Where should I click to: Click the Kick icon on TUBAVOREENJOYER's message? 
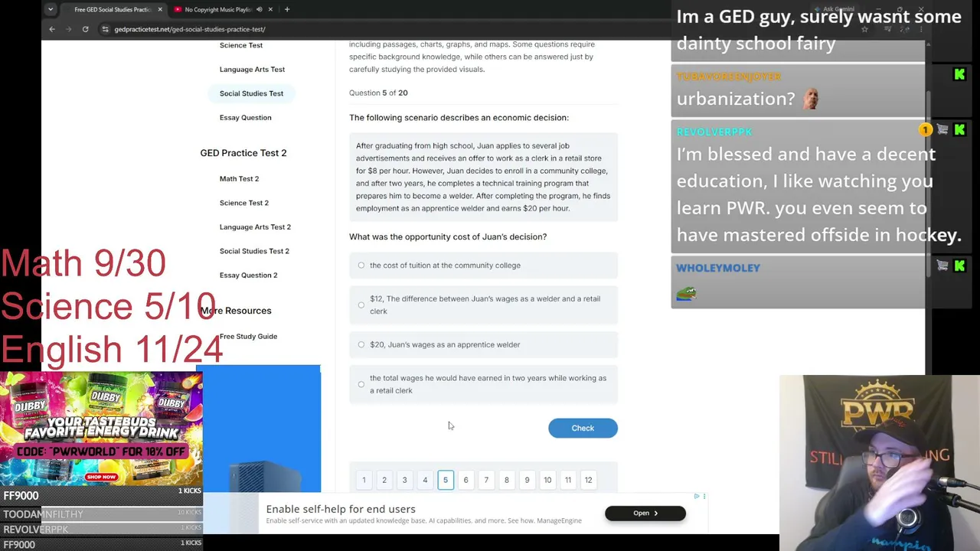click(959, 74)
